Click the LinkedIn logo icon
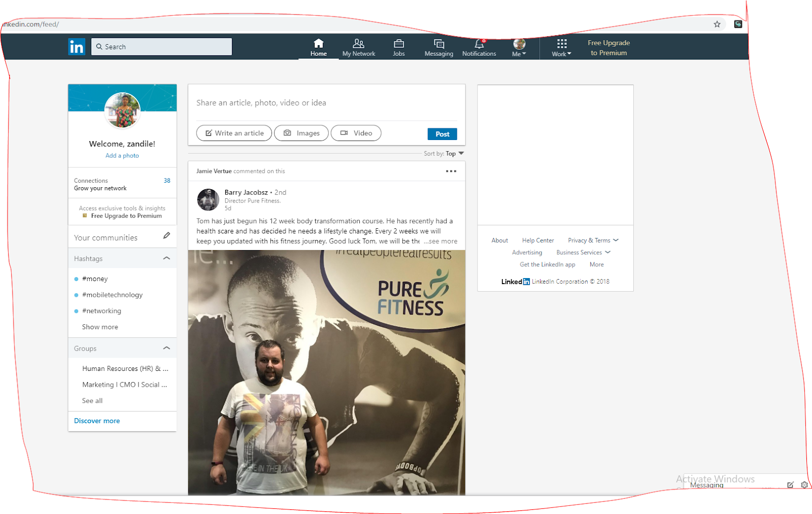The height and width of the screenshot is (514, 812). click(x=77, y=47)
